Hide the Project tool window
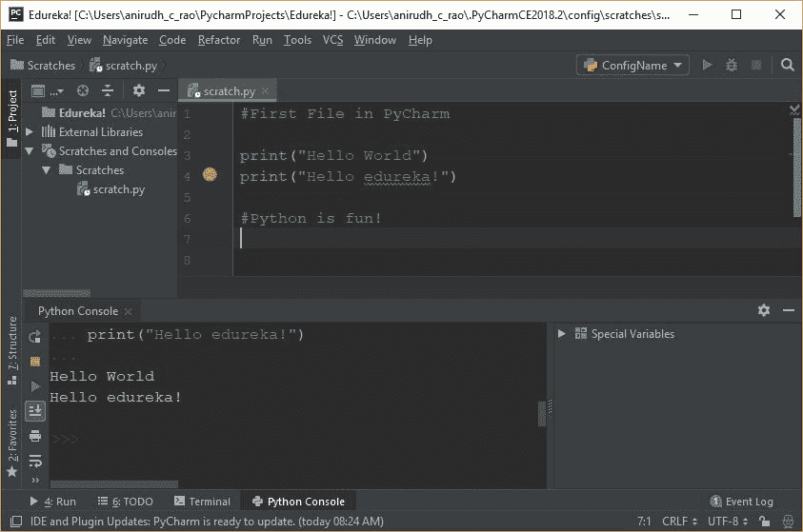Screen dimensions: 803x532 (164, 91)
